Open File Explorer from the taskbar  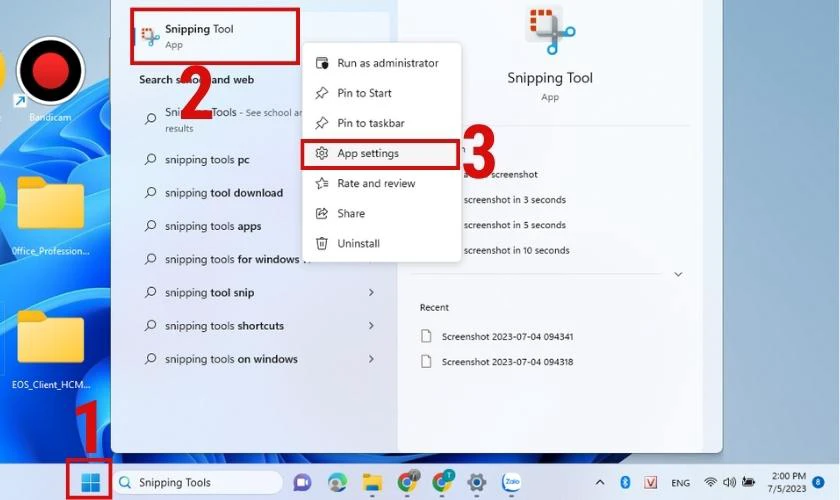pyautogui.click(x=372, y=482)
